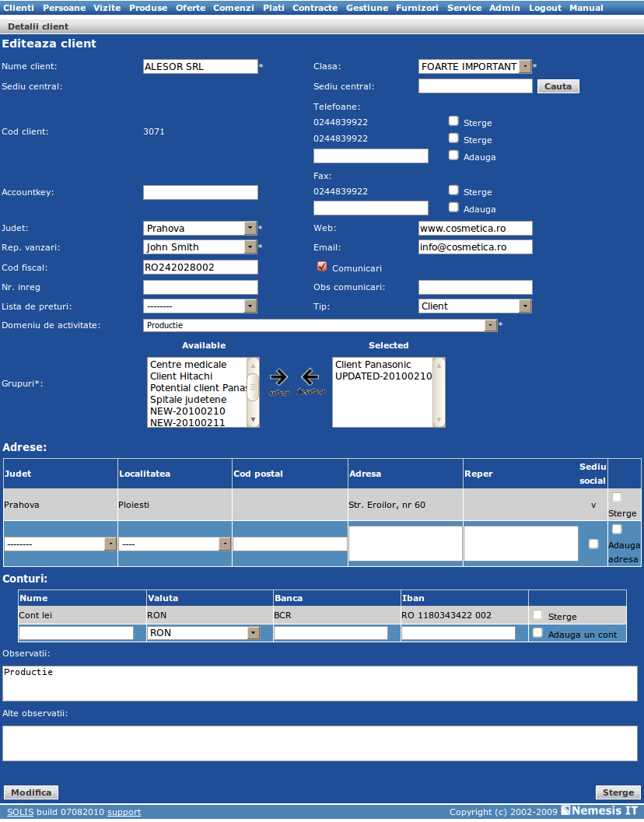
Task: Go to the Gestiune menu
Action: 367,8
